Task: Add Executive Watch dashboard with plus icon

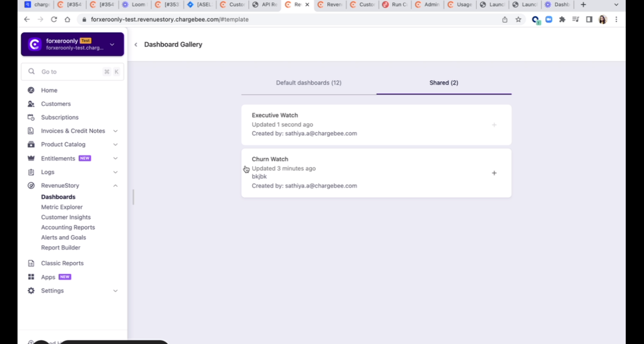Action: click(x=494, y=125)
